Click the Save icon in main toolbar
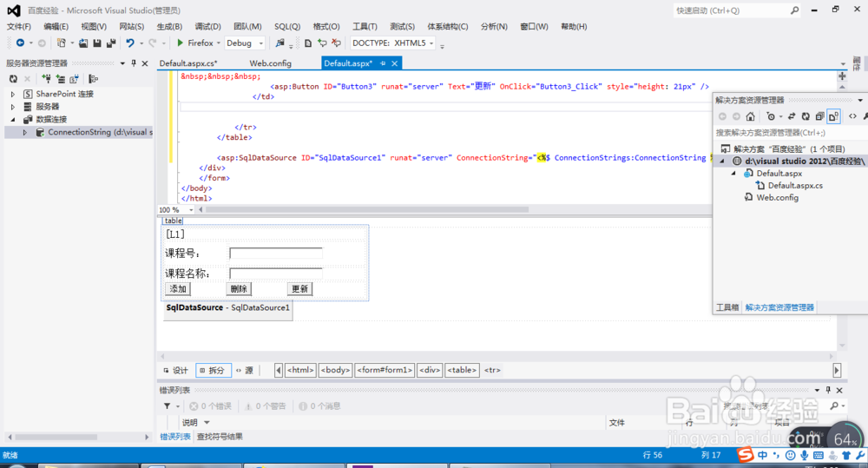Viewport: 868px width, 468px height. (x=97, y=43)
